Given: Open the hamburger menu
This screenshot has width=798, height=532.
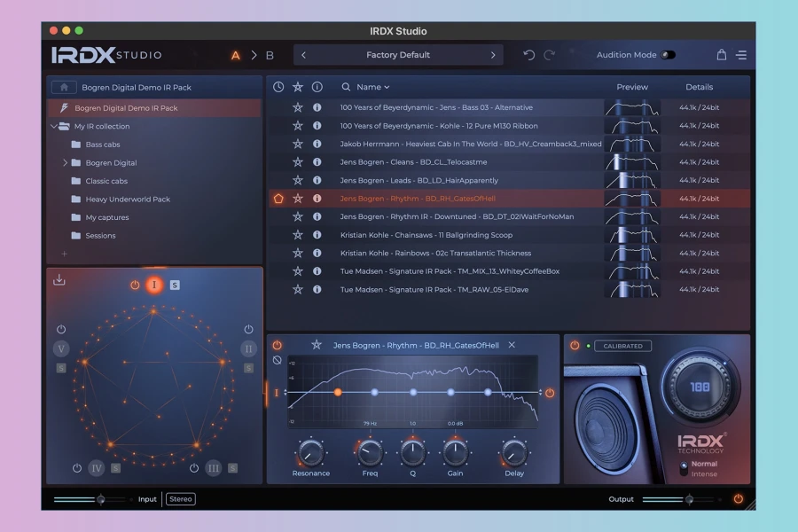Looking at the screenshot, I should pos(741,55).
